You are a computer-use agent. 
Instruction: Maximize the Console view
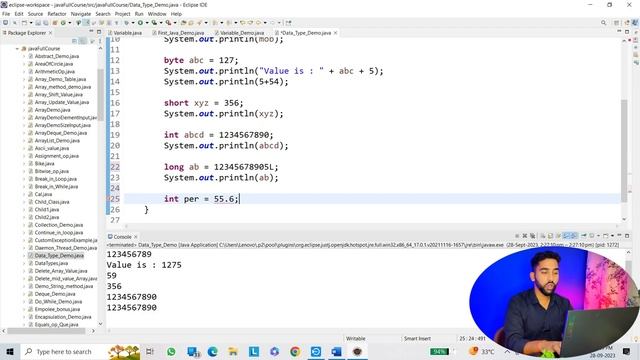click(627, 236)
